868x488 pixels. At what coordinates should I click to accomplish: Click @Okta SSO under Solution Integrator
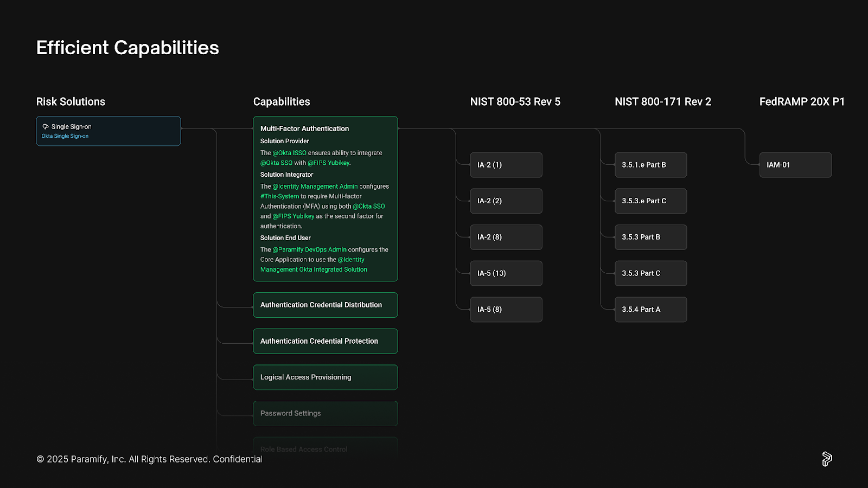click(369, 206)
